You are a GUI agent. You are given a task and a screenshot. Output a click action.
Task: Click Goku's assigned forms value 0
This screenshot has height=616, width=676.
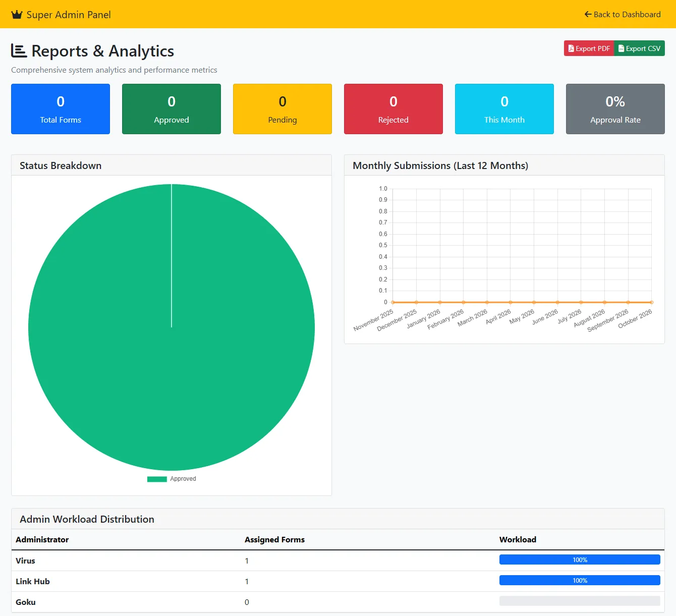click(x=247, y=602)
